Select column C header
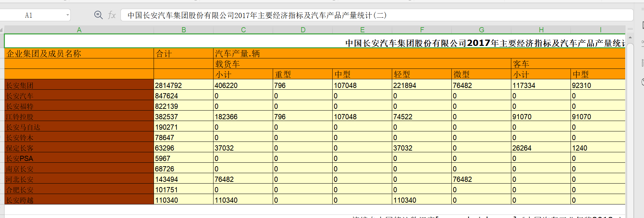This screenshot has width=644, height=218. tap(243, 30)
